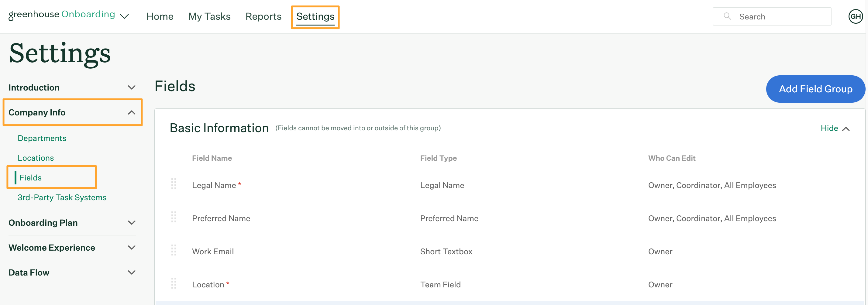Open the product switcher chevron beside Onboarding
Viewport: 868px width, 305px height.
click(124, 16)
